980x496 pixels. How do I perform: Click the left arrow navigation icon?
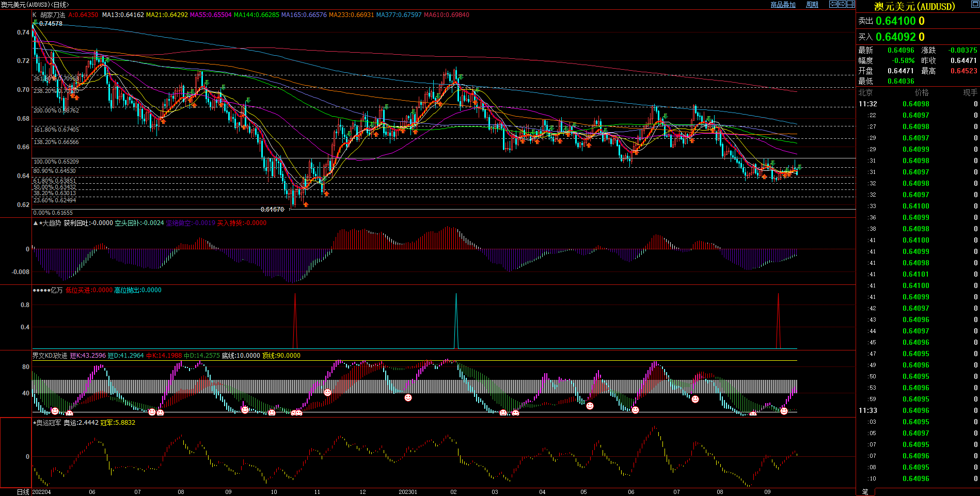coord(833,4)
